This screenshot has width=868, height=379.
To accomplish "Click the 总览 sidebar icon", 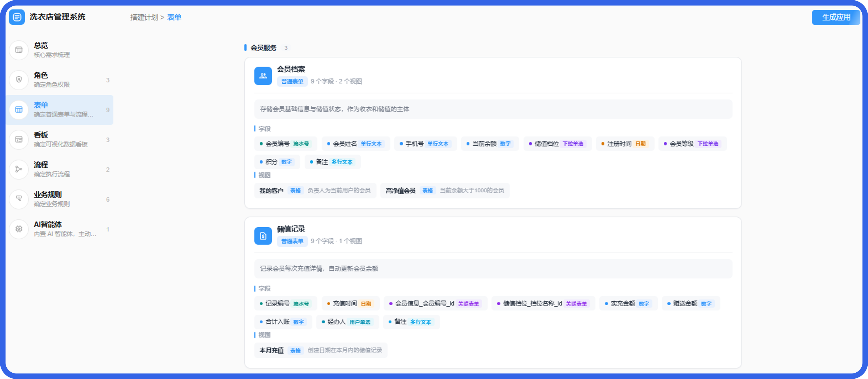I will [19, 50].
